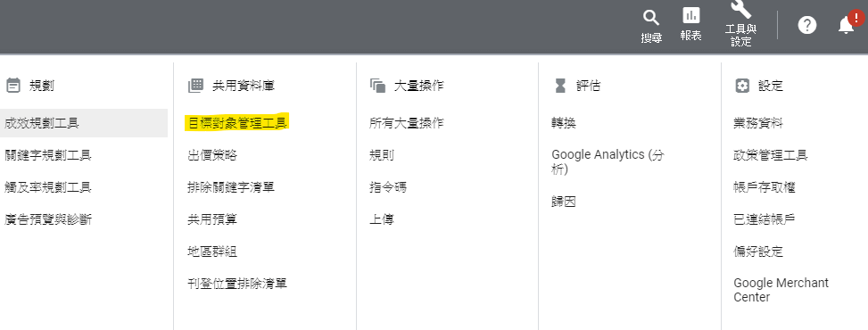Image resolution: width=868 pixels, height=330 pixels.
Task: Open Google Analytics (分析) link
Action: tap(608, 161)
